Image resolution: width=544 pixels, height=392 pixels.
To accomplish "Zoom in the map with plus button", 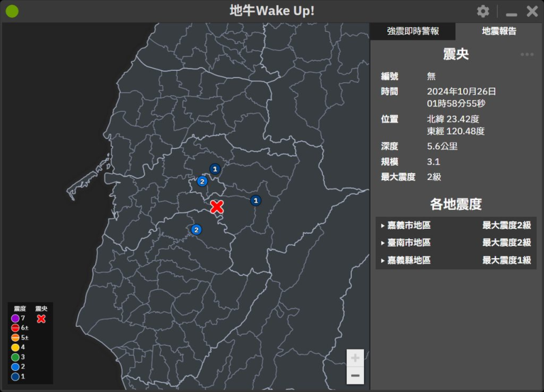I will point(355,358).
